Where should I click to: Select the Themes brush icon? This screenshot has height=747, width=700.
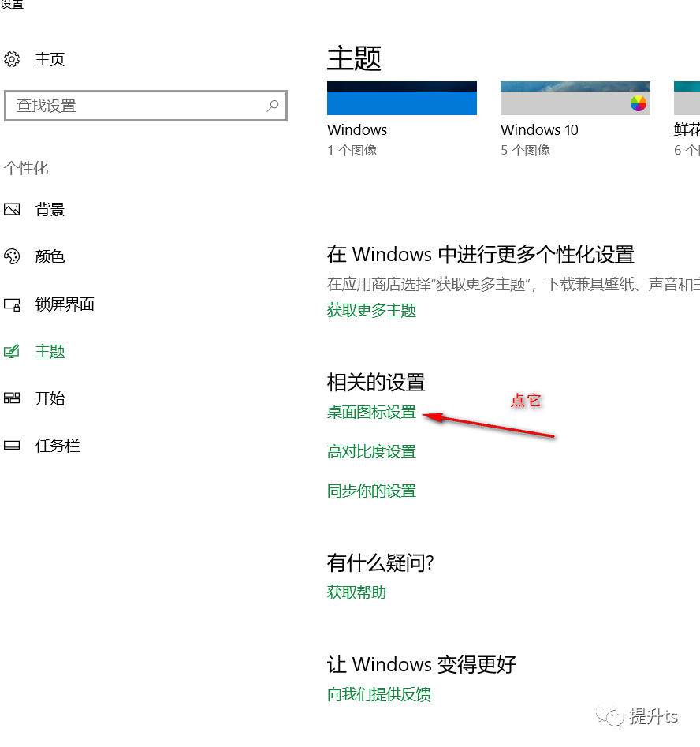click(x=12, y=352)
